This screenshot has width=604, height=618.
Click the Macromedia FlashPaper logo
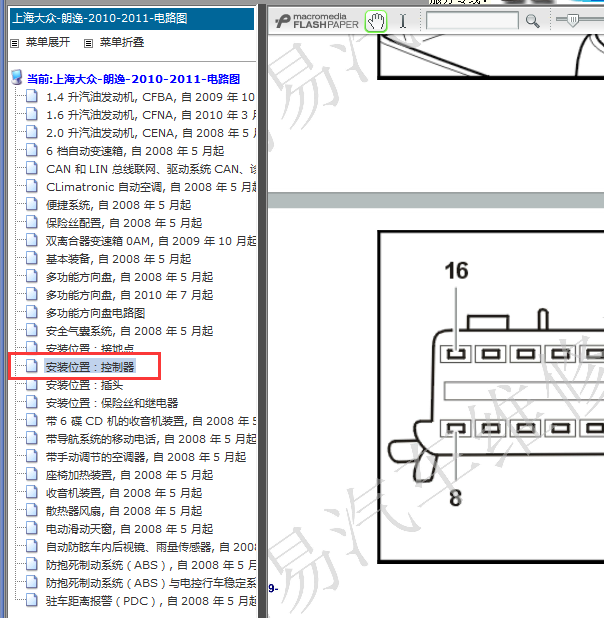(317, 21)
